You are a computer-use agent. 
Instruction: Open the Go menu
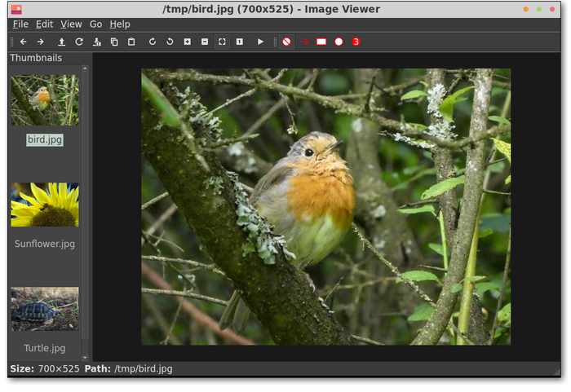[x=96, y=24]
